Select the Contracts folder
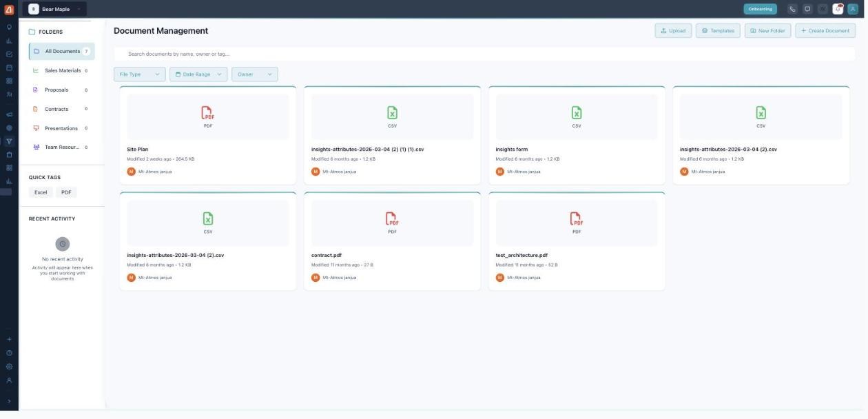868x419 pixels. coord(61,109)
